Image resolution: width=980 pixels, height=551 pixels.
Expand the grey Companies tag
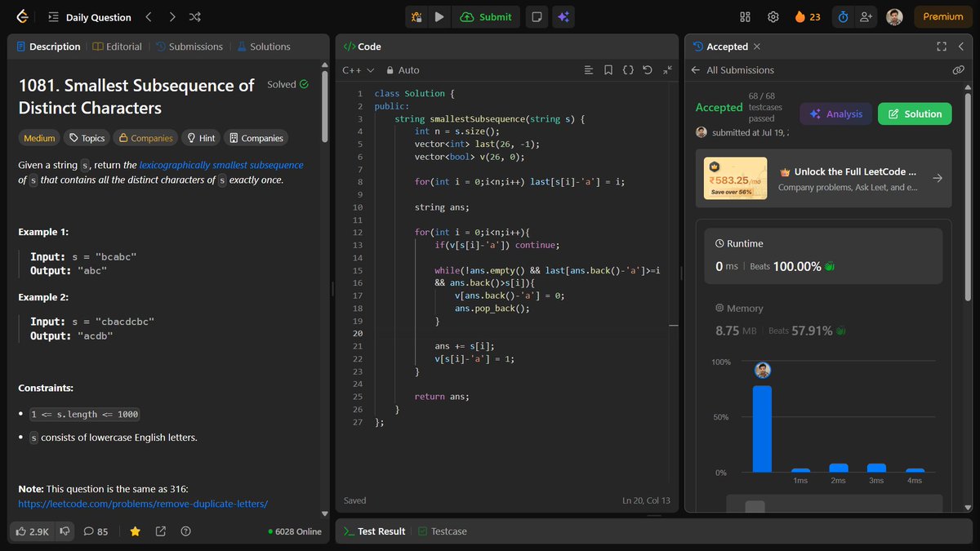tap(256, 138)
